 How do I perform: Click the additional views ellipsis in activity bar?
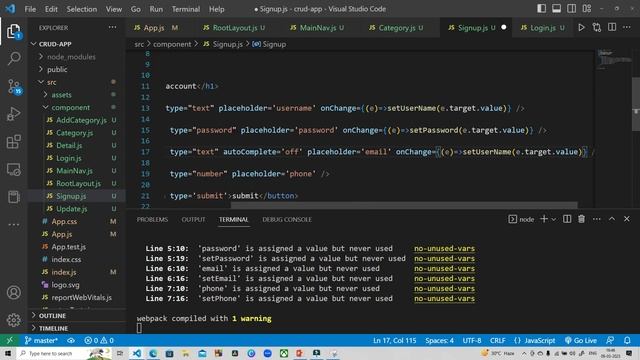[13, 224]
